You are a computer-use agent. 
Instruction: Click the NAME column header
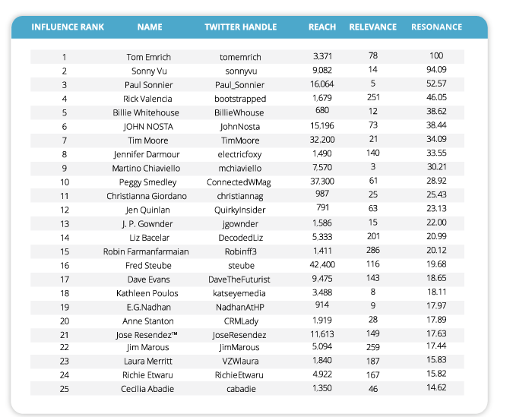tap(150, 27)
